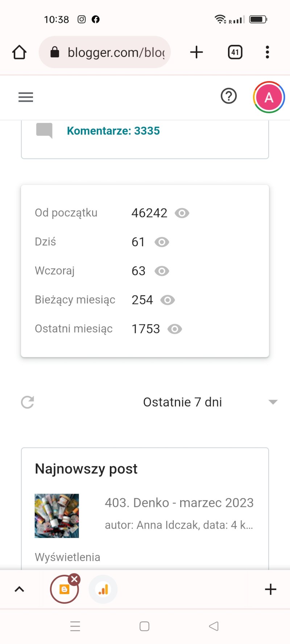Viewport: 290px width, 644px height.
Task: Refresh stats with reload icon
Action: tap(28, 402)
